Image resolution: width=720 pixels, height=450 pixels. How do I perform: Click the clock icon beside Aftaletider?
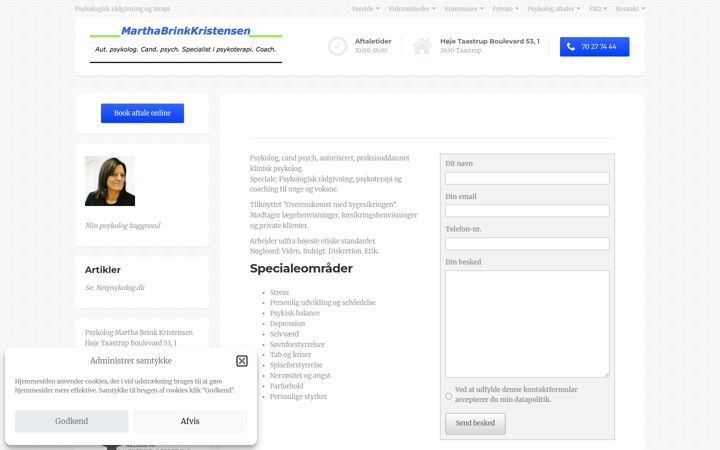coord(338,46)
